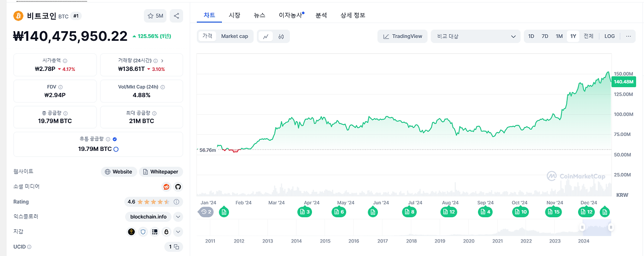Screen dimensions: 644x256
Task: Switch to the 뉴스 tab
Action: 260,16
